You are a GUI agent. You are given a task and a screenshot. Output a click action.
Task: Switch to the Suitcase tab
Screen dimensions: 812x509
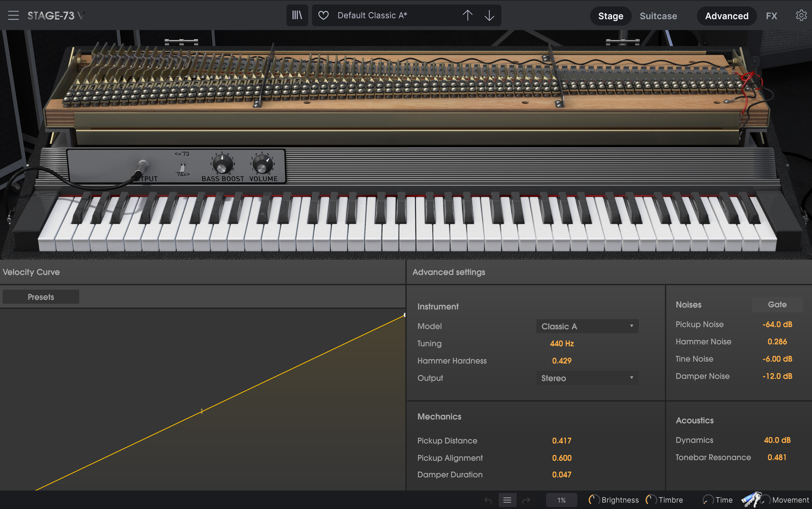(658, 16)
